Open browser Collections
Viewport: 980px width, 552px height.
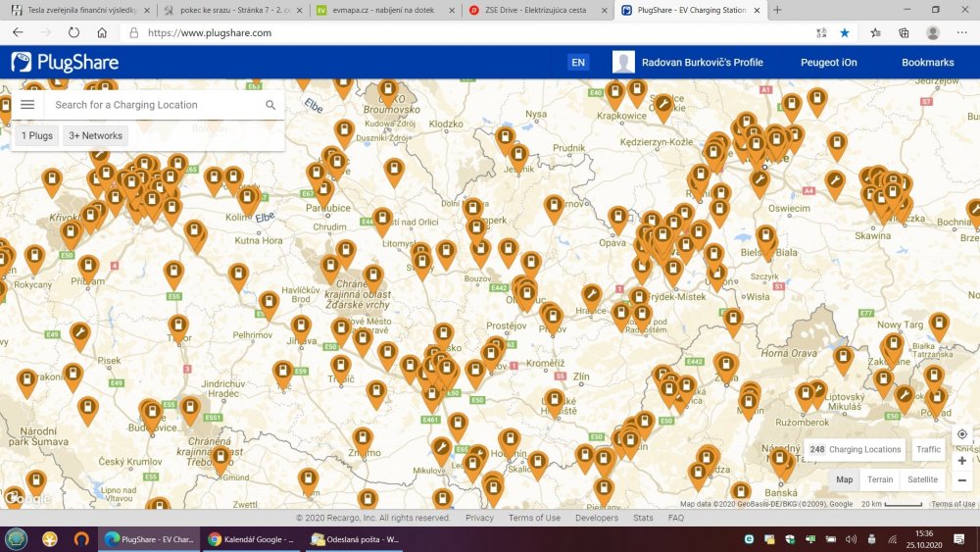pos(904,32)
